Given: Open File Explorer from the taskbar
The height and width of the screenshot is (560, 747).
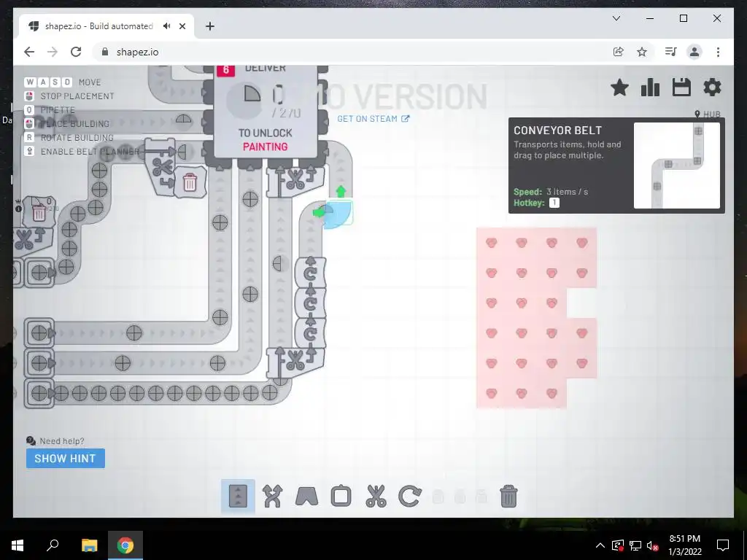Looking at the screenshot, I should 89,545.
